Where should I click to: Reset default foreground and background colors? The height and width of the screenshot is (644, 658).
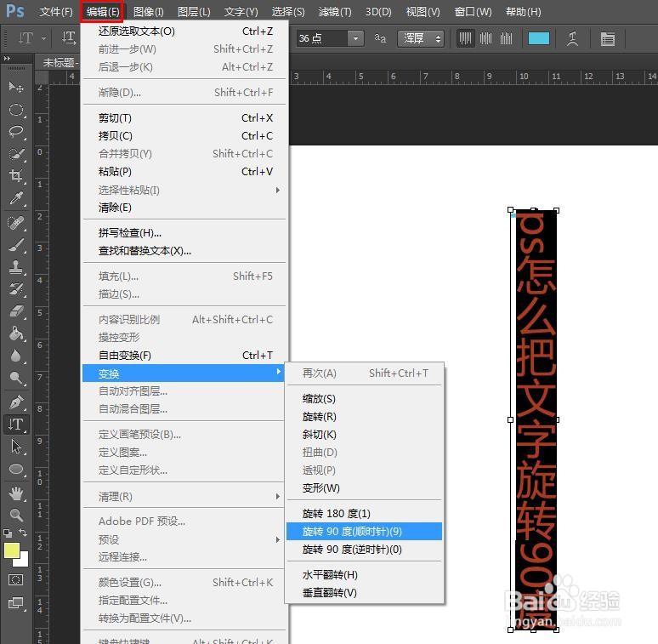click(x=8, y=533)
